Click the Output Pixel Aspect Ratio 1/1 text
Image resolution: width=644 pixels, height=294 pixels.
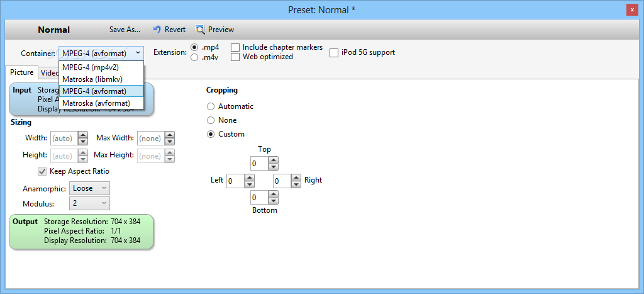point(82,231)
